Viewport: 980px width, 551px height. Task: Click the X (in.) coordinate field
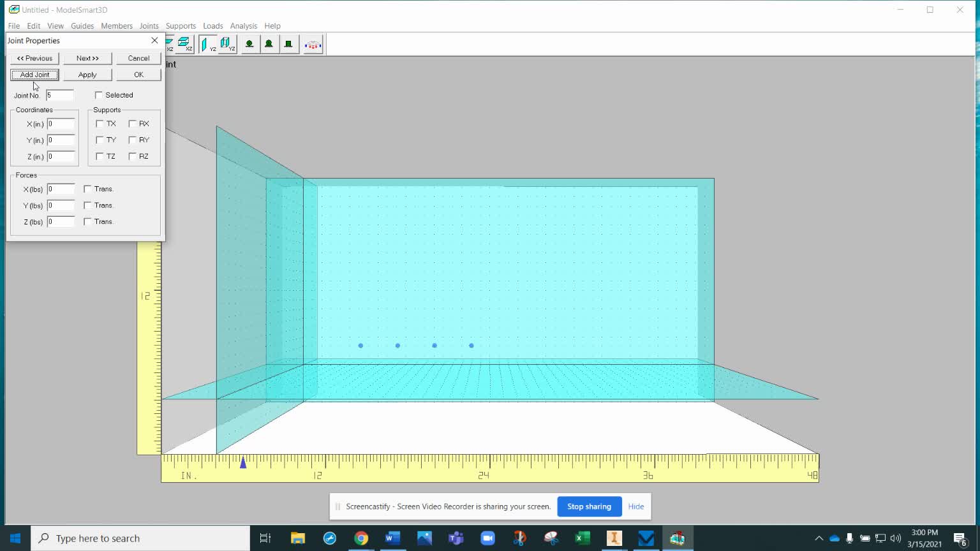(61, 124)
